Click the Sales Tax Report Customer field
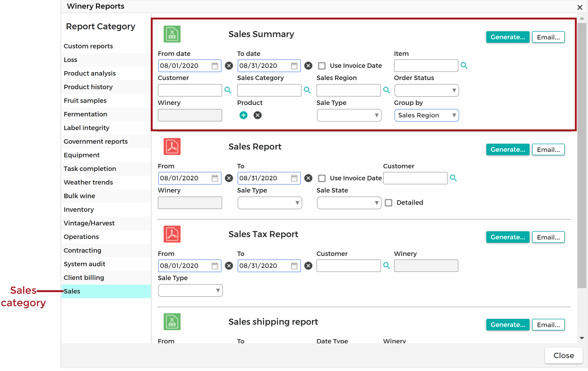This screenshot has height=371, width=588. click(x=348, y=266)
